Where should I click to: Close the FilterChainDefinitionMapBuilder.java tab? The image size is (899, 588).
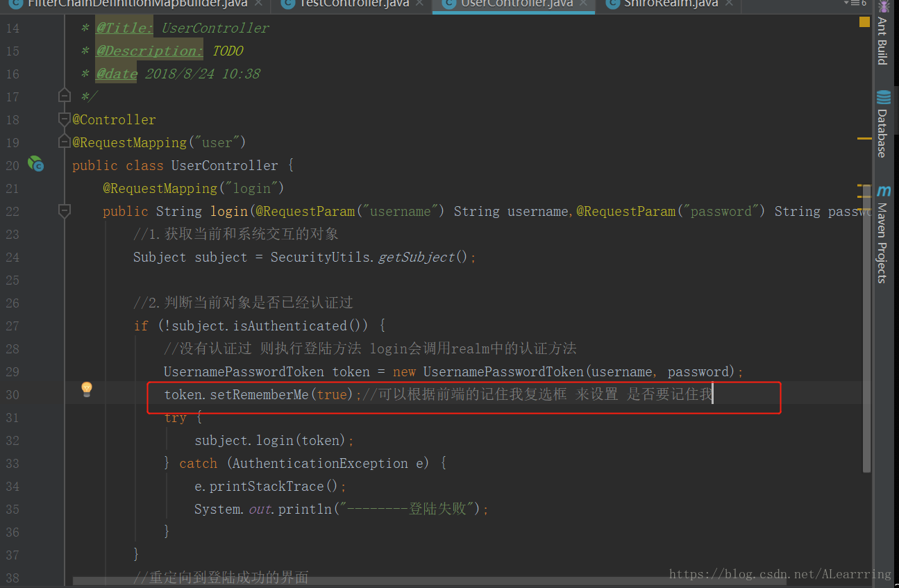coord(259,3)
